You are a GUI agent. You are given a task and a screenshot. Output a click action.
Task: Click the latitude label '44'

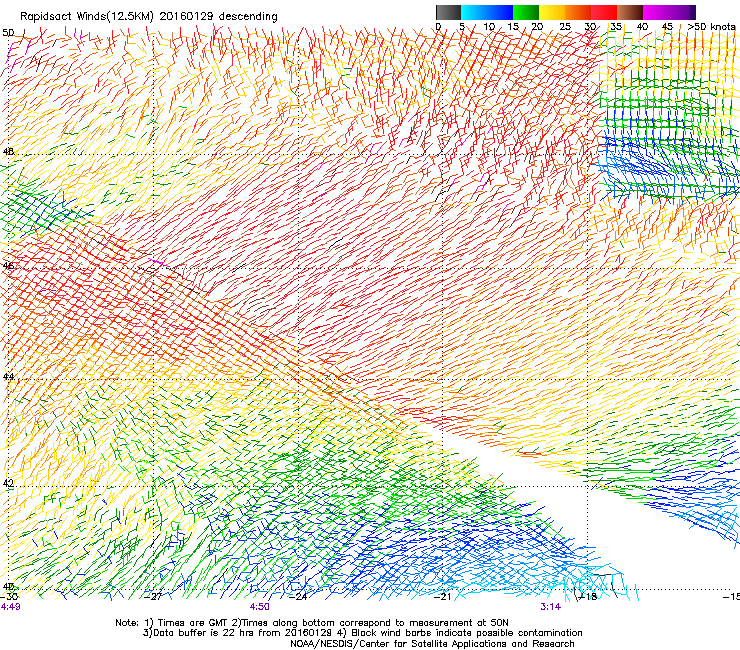[8, 377]
